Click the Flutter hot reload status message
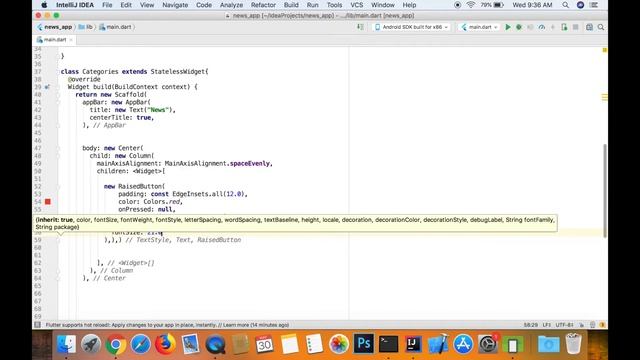640x360 pixels. pos(167,325)
